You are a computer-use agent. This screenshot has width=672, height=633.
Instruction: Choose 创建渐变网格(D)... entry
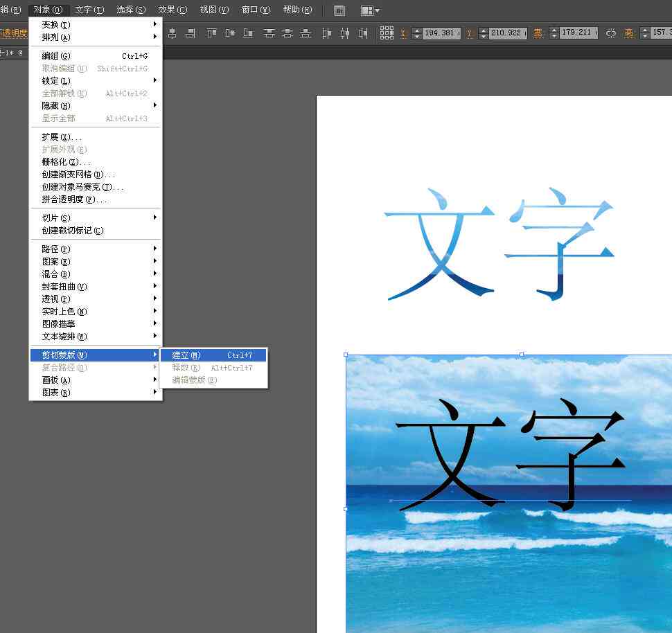tap(96, 175)
